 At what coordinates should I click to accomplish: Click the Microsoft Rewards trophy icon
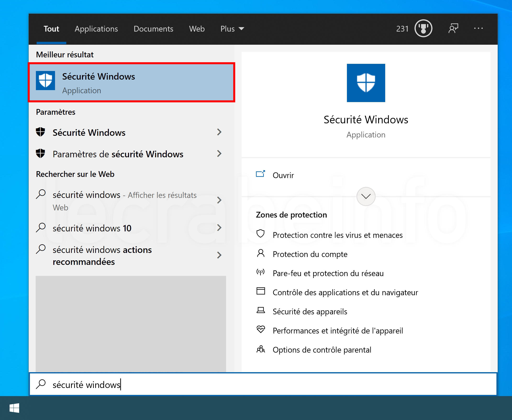[423, 28]
